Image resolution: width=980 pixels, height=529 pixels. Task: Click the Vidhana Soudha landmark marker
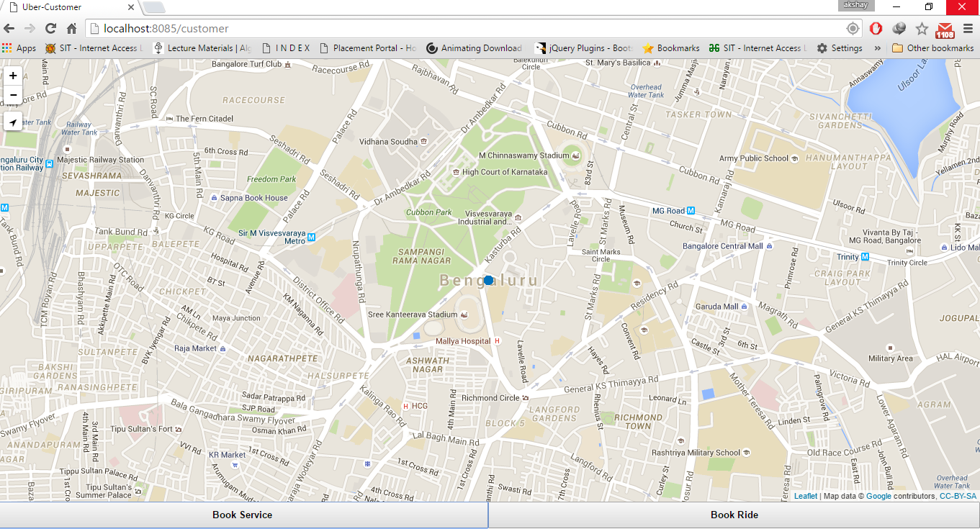pyautogui.click(x=423, y=142)
